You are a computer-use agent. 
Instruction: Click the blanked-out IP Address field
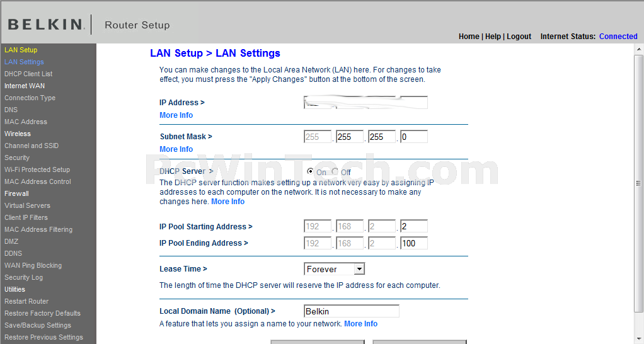pos(365,102)
